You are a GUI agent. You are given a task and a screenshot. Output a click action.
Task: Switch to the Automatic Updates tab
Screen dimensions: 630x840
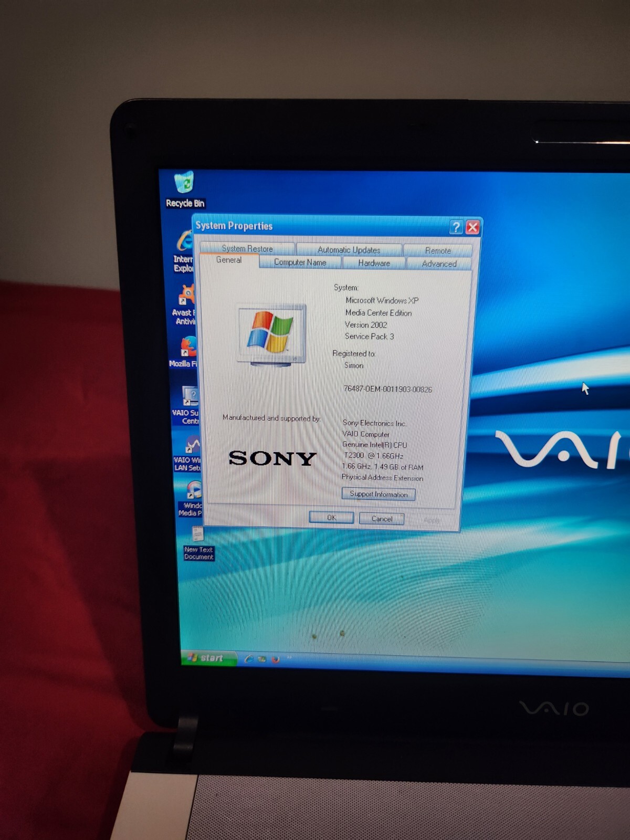point(349,250)
